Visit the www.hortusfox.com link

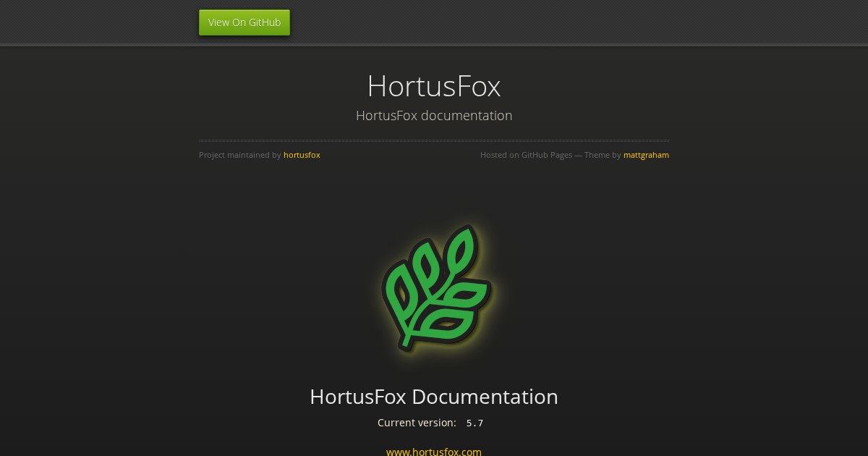[434, 452]
